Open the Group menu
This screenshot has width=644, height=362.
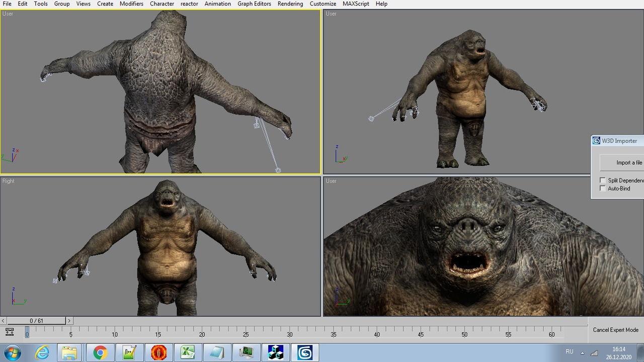point(62,4)
